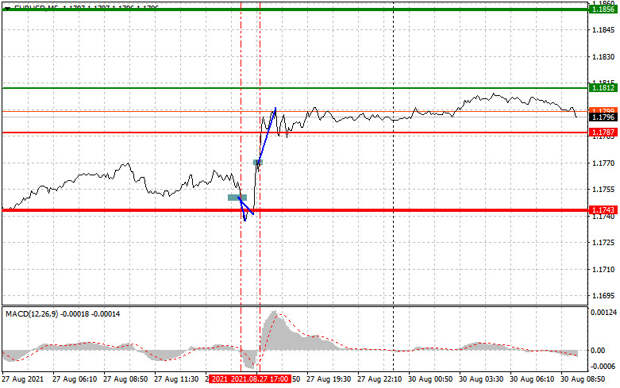Click the 1.1695 axis price value
The image size is (620, 388).
click(x=603, y=296)
